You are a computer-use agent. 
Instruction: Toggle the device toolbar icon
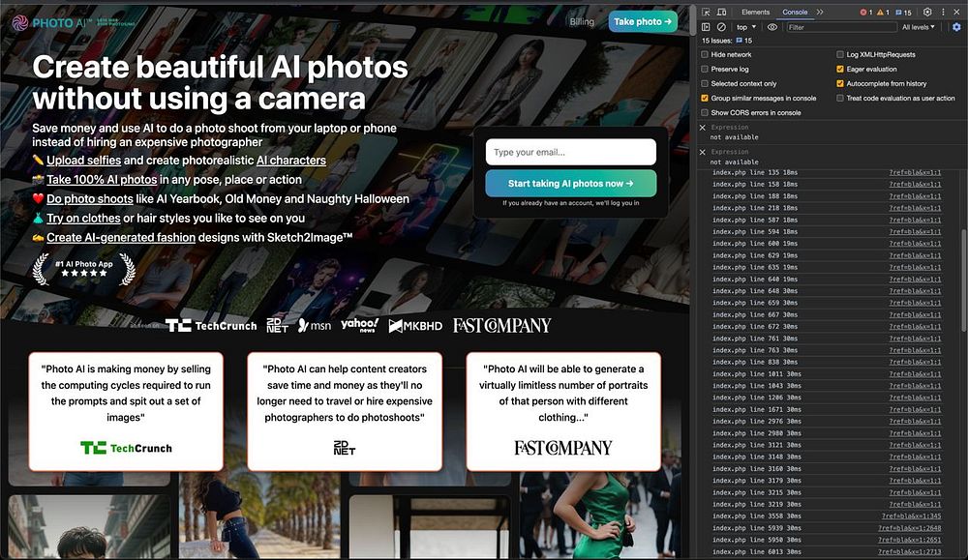721,12
